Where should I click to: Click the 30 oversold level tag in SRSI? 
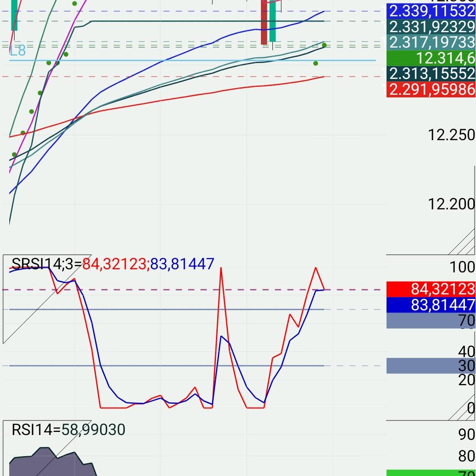(431, 366)
